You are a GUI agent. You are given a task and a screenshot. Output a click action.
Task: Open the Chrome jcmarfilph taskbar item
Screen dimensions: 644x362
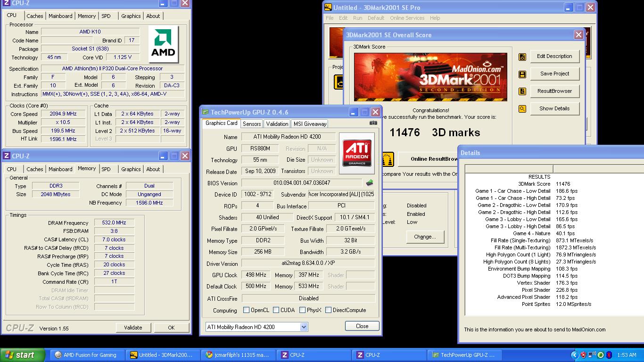coord(237,355)
